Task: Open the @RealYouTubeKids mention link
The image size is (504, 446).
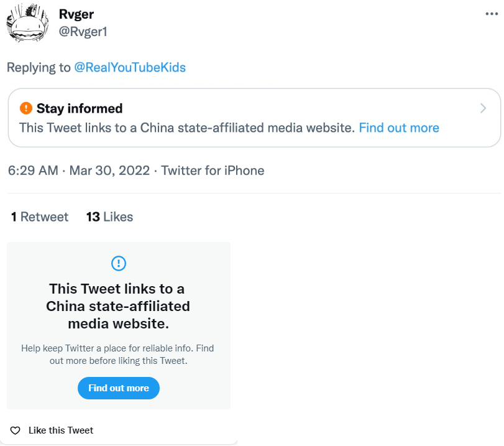Action: 130,67
